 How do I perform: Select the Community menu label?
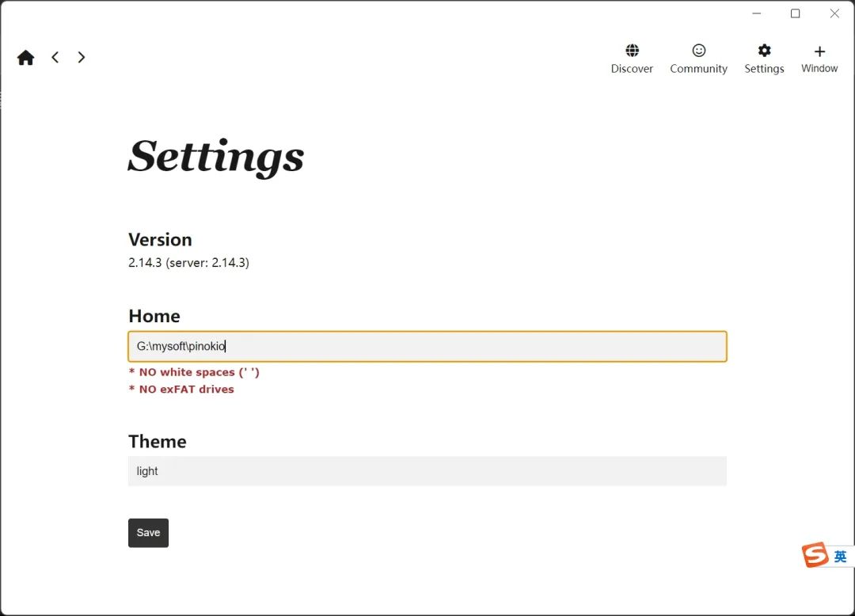(x=698, y=69)
